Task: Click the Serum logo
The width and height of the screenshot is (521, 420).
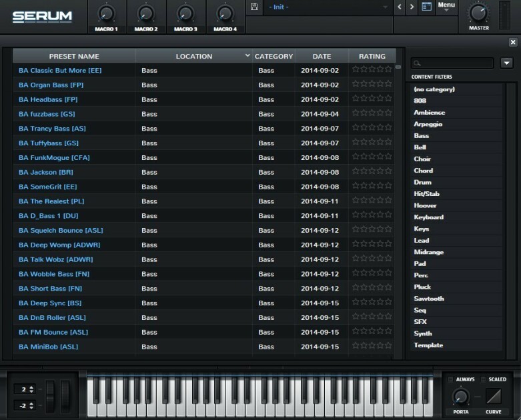Action: click(x=42, y=16)
